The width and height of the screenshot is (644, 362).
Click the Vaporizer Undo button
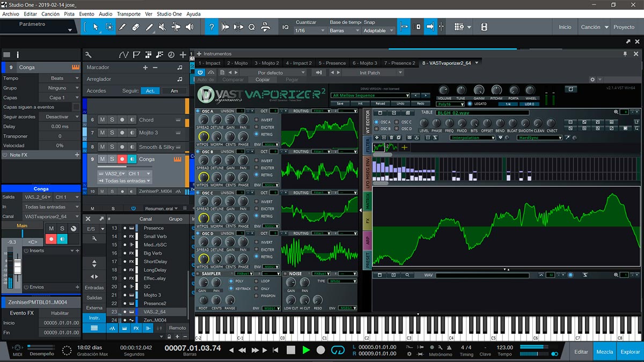(x=400, y=104)
